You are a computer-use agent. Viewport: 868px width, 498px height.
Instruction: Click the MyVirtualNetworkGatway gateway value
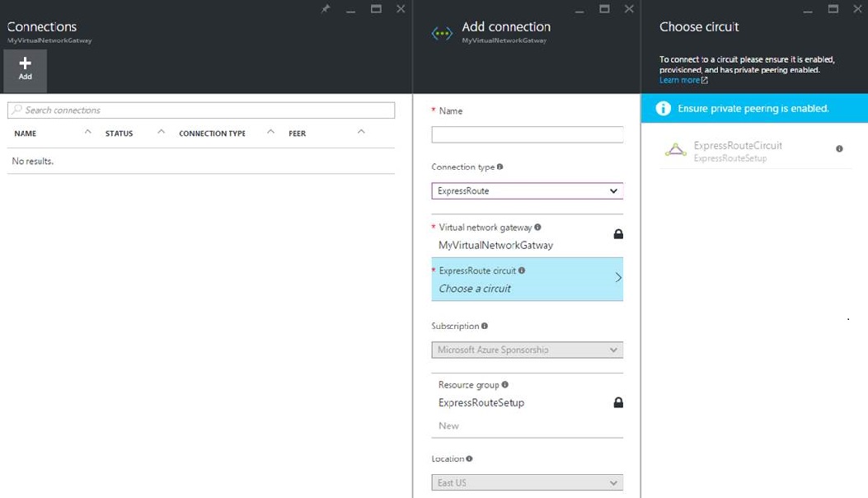(x=495, y=245)
